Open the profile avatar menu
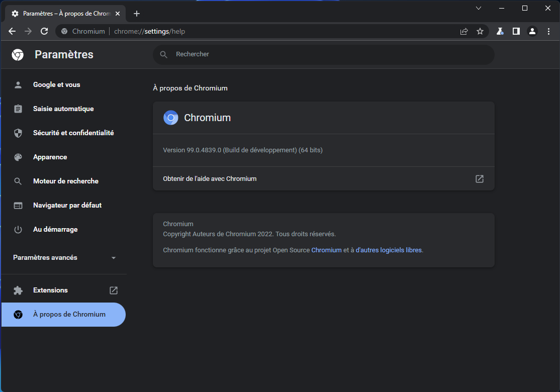The height and width of the screenshot is (392, 560). tap(532, 32)
